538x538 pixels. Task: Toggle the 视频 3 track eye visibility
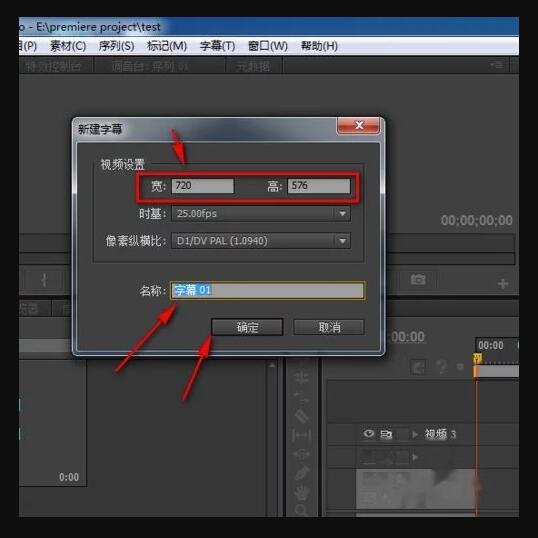click(x=369, y=434)
